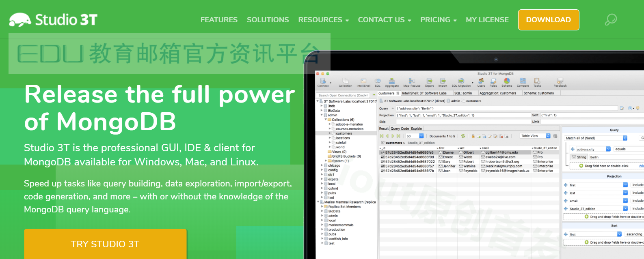Click the dgilbert44@cmu.edu email cell
The width and height of the screenshot is (644, 259).
pos(506,152)
